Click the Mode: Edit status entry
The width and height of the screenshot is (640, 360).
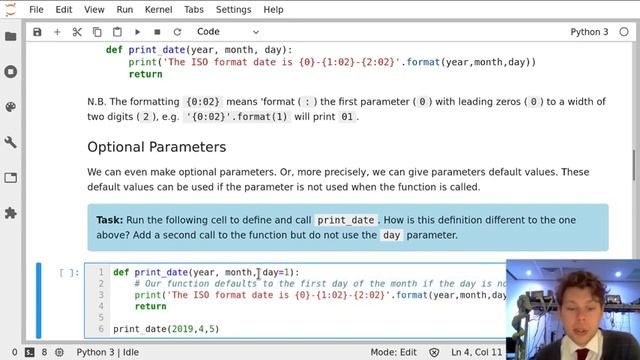(393, 352)
